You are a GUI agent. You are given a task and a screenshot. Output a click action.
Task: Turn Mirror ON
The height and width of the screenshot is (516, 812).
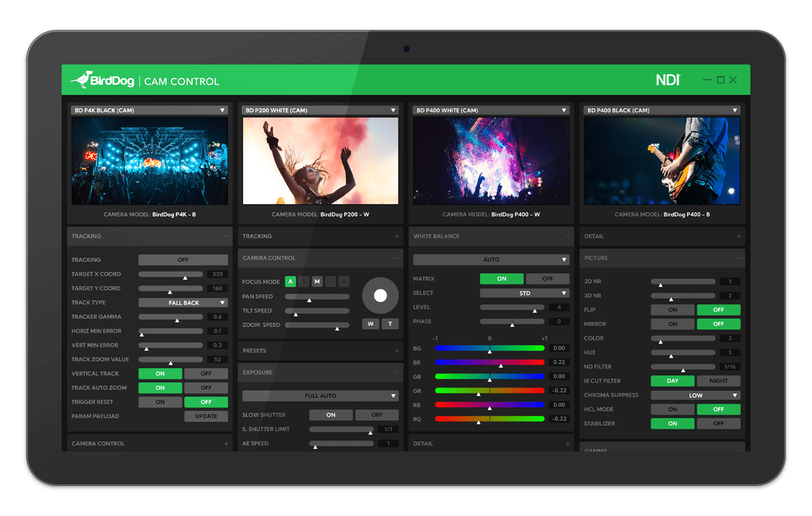(672, 324)
